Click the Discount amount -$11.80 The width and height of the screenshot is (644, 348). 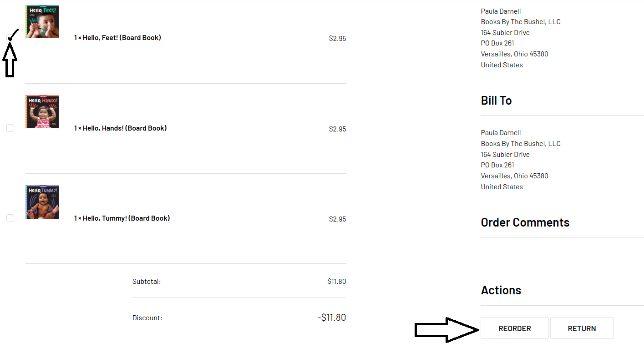click(332, 318)
